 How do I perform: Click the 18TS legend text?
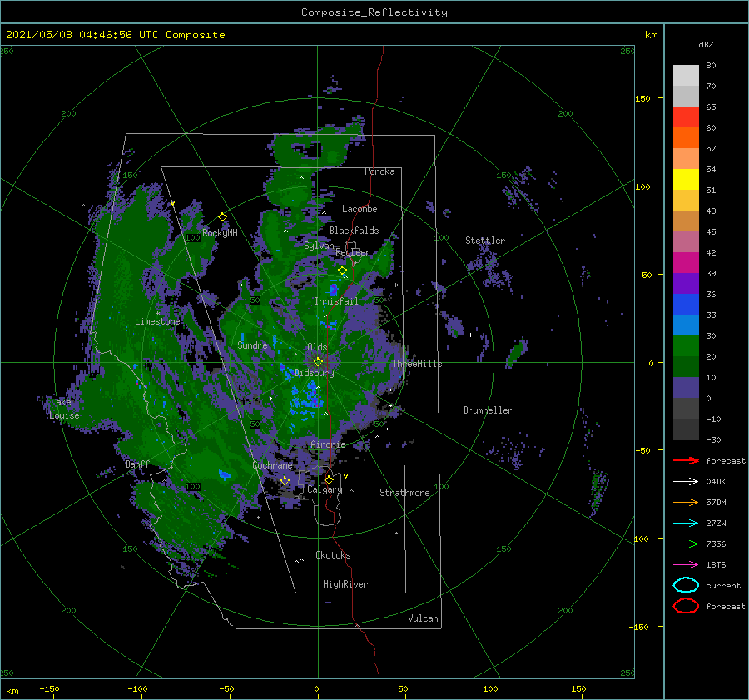pyautogui.click(x=716, y=565)
